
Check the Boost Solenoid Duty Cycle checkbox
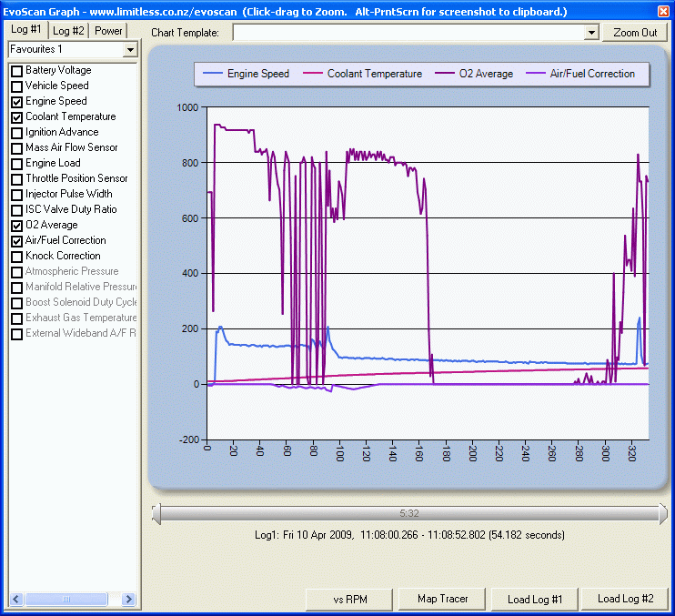tap(16, 303)
